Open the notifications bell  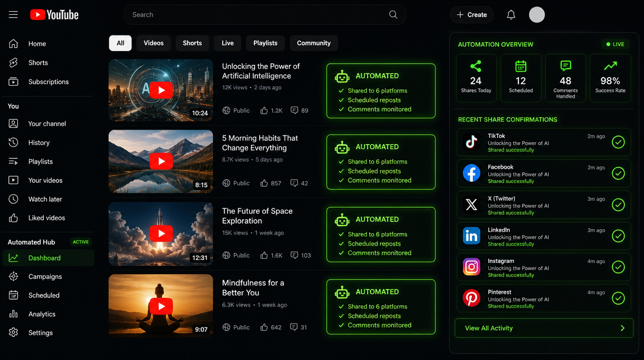[x=511, y=15]
